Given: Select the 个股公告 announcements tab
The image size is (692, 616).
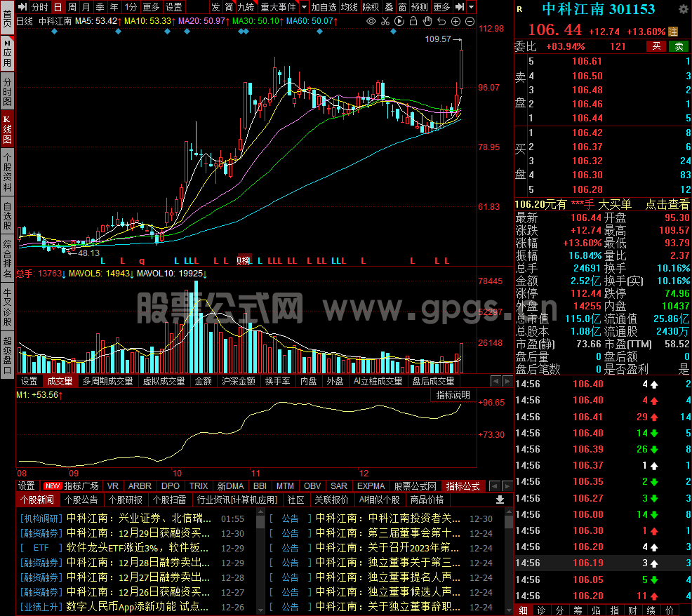Looking at the screenshot, I should [x=81, y=500].
